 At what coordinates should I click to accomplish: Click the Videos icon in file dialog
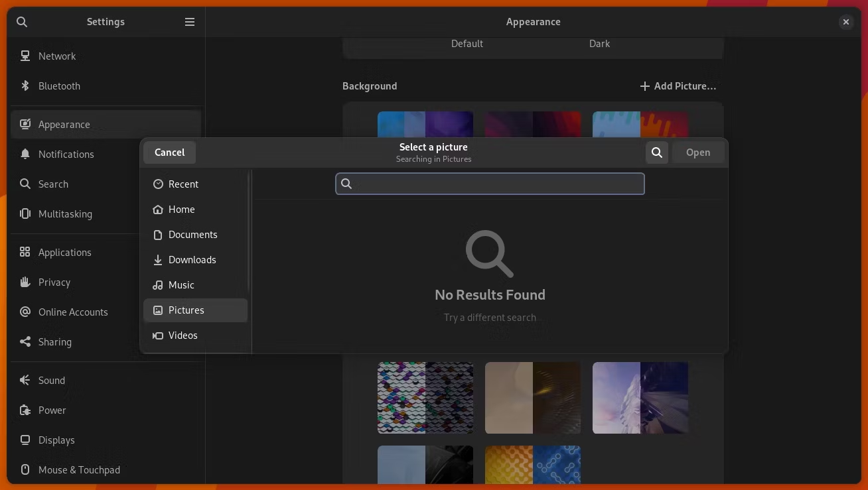pos(158,336)
